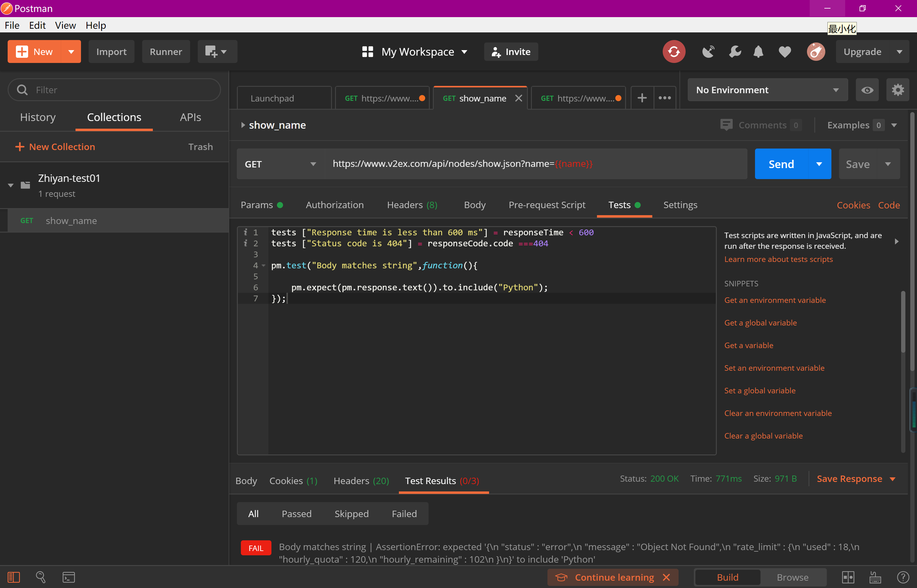
Task: Open keyboard shortcuts icon
Action: pyautogui.click(x=875, y=577)
